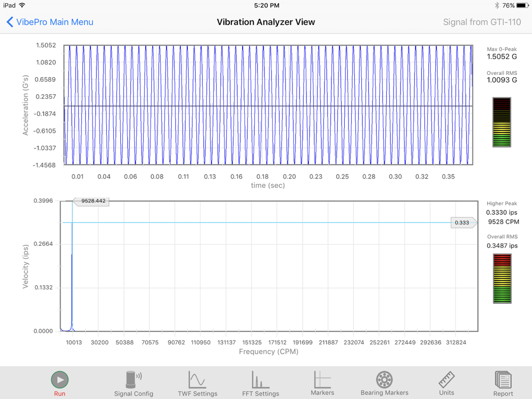
Task: Tap the 151325 frequency axis tick
Action: pos(252,342)
